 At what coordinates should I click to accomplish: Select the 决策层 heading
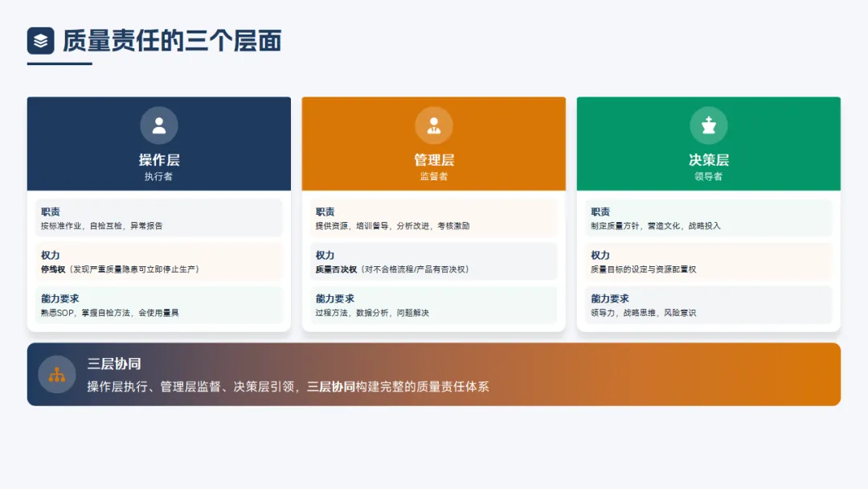click(x=709, y=160)
